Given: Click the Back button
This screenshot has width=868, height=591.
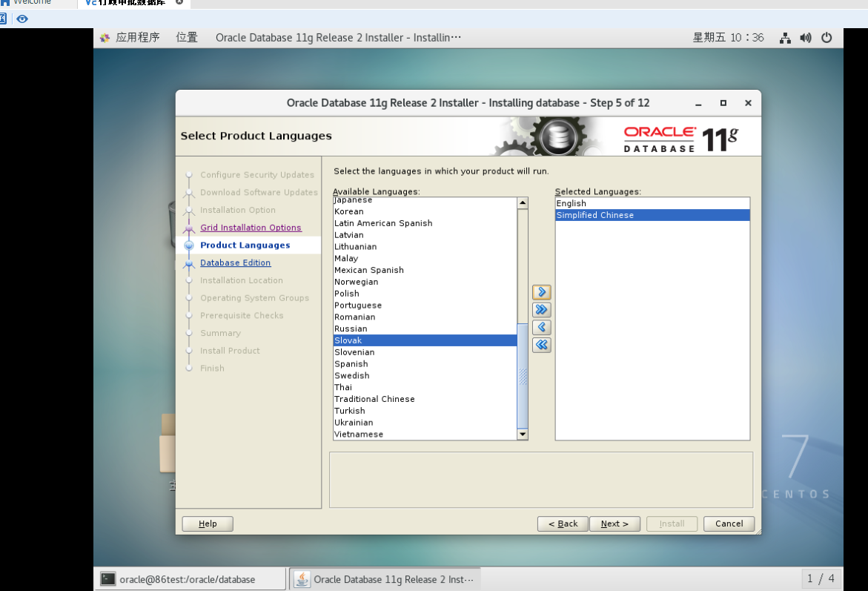Looking at the screenshot, I should [563, 524].
